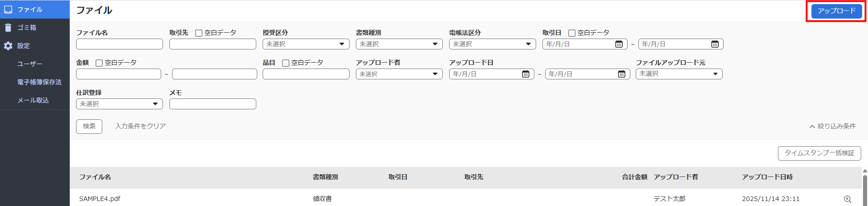The width and height of the screenshot is (868, 206).
Task: Check 空白データ box next to 取引日
Action: [x=572, y=33]
